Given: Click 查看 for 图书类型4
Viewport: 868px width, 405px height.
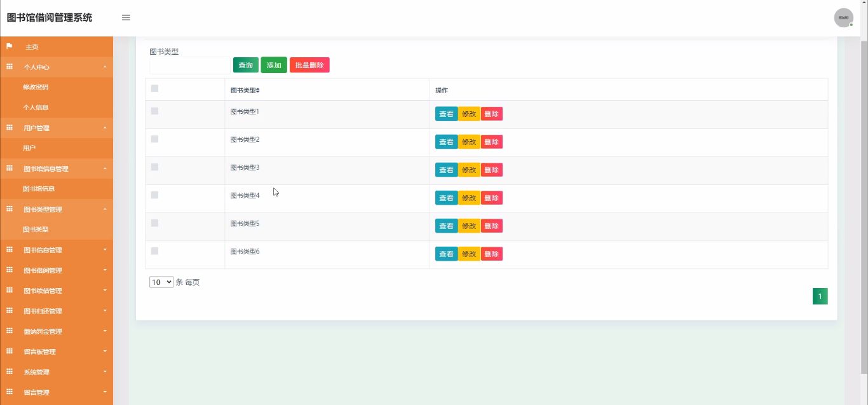Looking at the screenshot, I should [x=446, y=198].
